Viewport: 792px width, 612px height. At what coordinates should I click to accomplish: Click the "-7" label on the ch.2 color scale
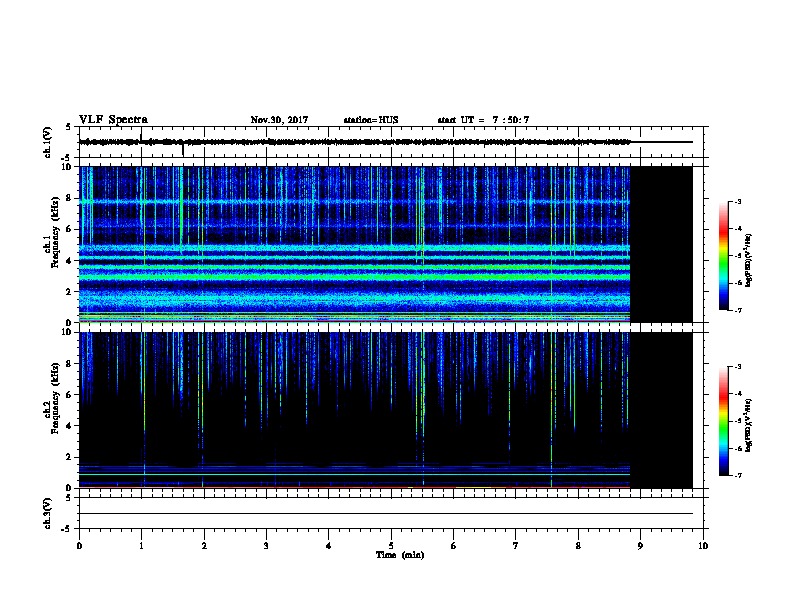(x=738, y=476)
